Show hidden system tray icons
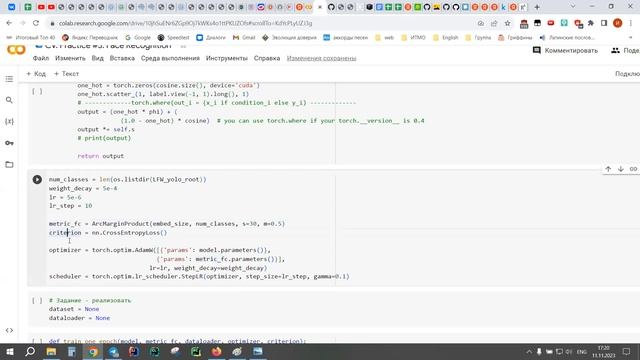Image resolution: width=640 pixels, height=360 pixels. click(x=529, y=352)
